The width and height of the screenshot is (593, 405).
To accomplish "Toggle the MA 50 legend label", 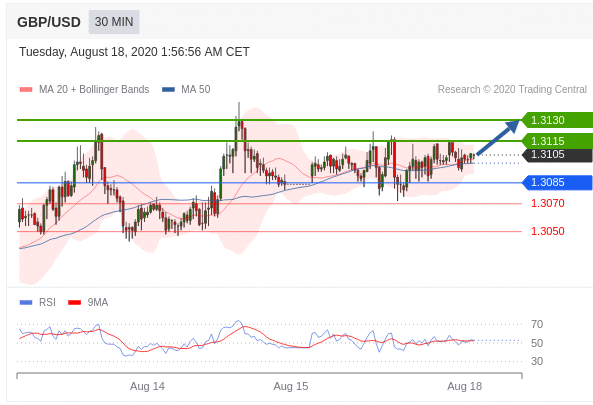I will [x=196, y=90].
